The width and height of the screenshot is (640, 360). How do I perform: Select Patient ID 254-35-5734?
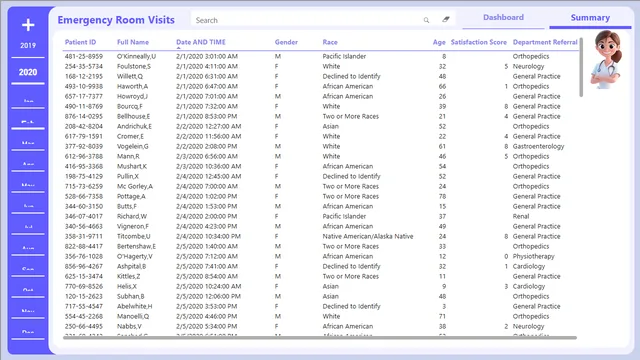tap(84, 66)
